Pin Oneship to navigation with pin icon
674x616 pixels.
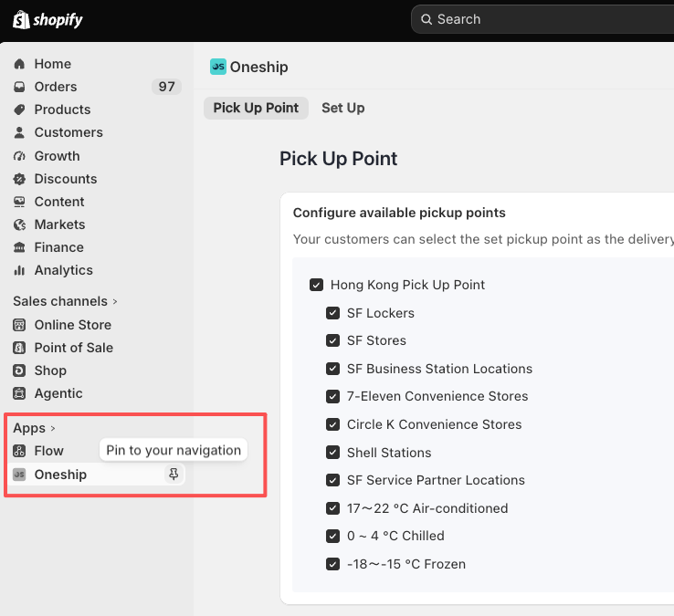[174, 475]
